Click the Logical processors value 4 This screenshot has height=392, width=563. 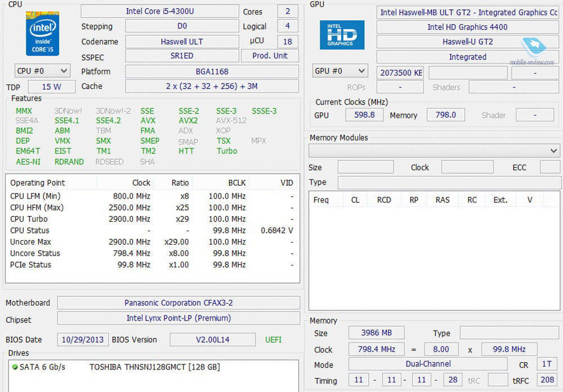[288, 26]
